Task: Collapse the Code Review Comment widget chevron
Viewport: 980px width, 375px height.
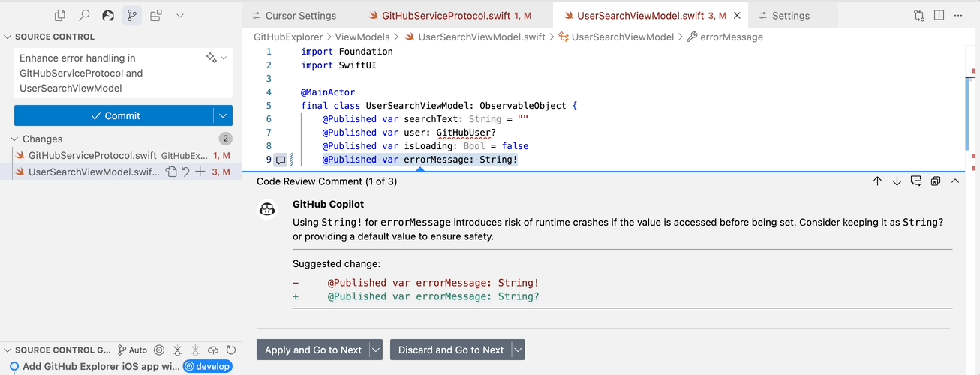Action: [x=955, y=181]
